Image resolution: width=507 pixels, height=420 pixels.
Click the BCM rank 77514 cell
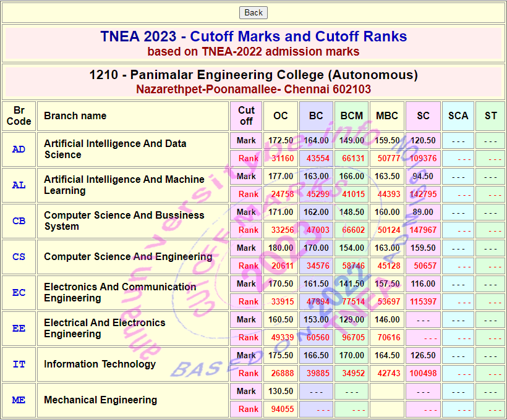point(351,302)
